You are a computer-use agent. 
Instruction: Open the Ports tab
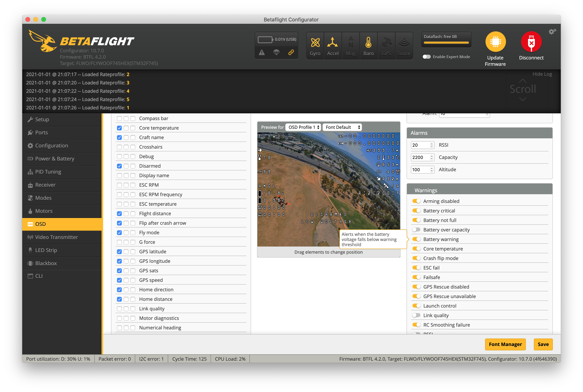(62, 133)
